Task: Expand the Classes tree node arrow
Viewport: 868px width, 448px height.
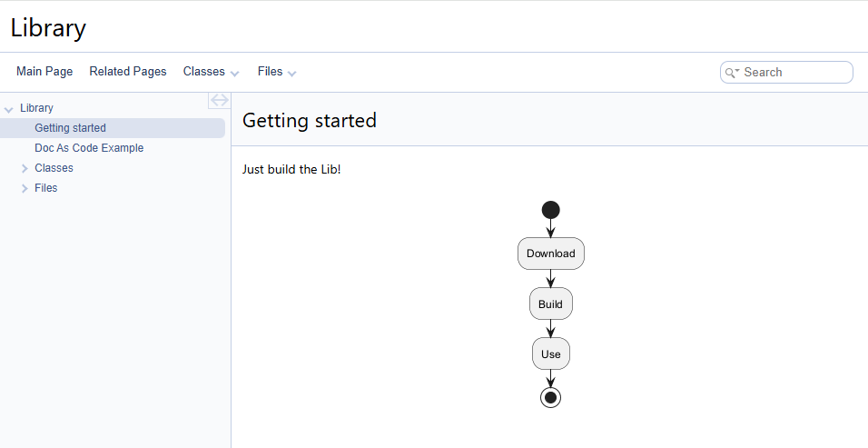Action: pos(25,168)
